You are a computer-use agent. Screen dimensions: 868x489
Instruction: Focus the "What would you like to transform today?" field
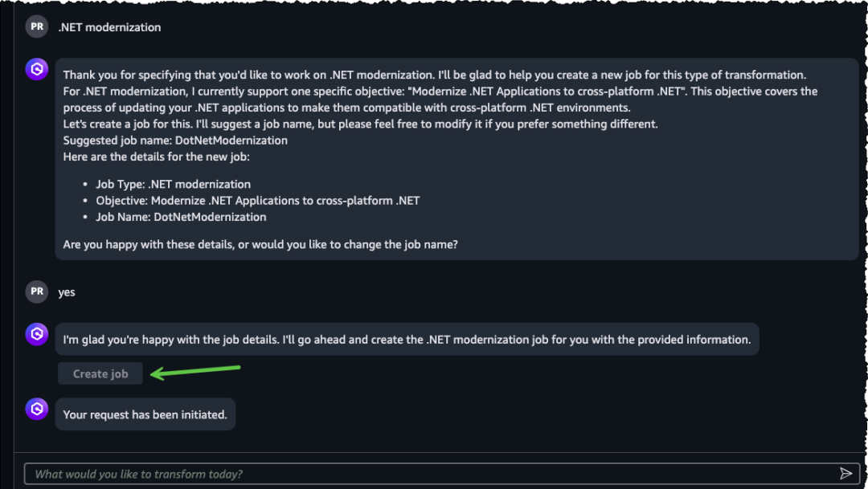426,474
